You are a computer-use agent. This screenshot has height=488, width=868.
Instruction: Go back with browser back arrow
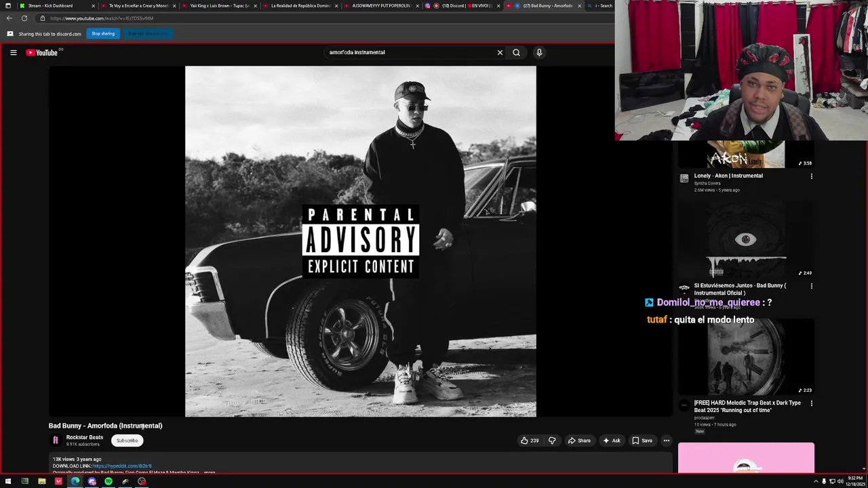[9, 18]
